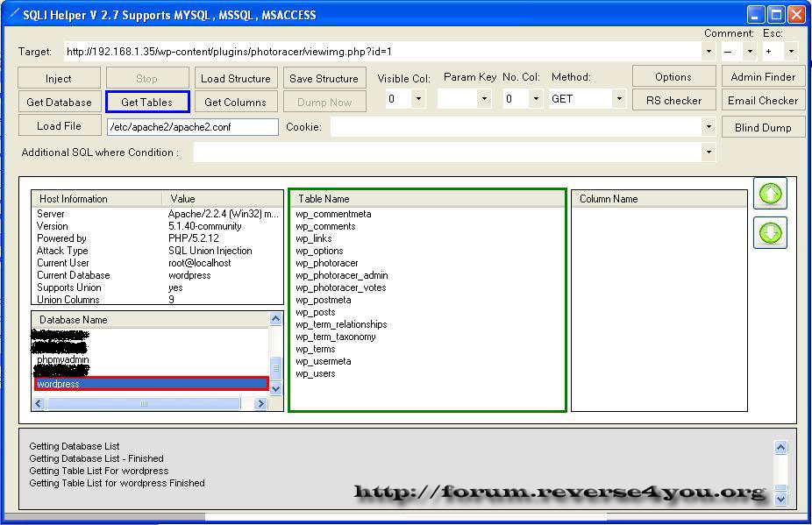The height and width of the screenshot is (525, 812).
Task: Click the Current User root@localhost value
Action: [200, 263]
